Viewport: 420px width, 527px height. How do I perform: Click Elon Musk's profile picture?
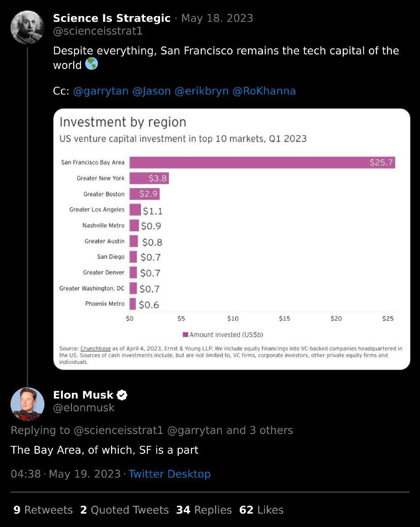click(x=27, y=404)
